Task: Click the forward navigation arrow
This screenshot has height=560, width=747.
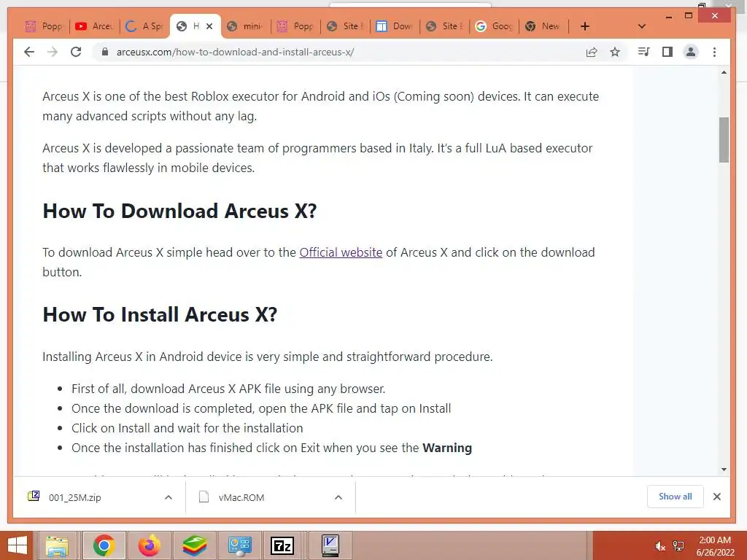Action: (53, 52)
